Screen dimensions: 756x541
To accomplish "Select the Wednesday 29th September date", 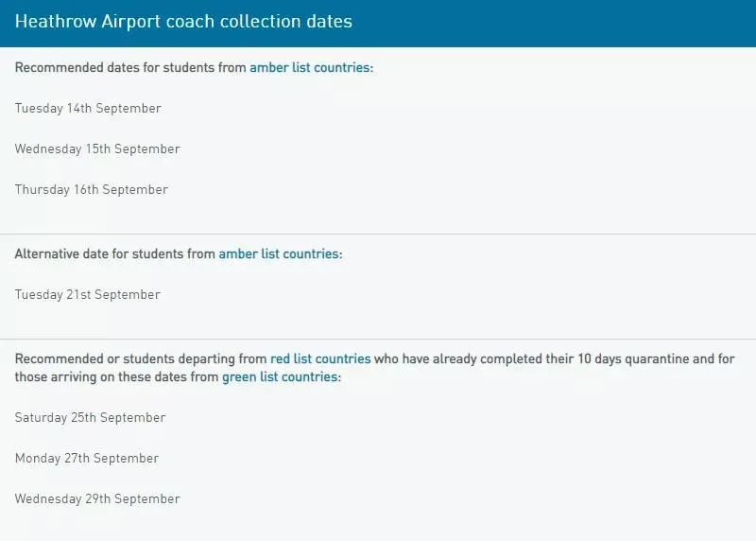I will [97, 499].
